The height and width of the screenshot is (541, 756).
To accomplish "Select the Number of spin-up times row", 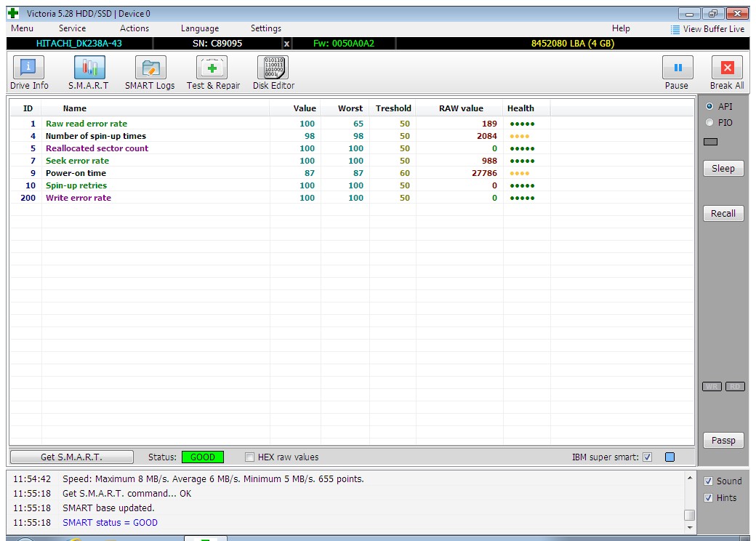I will pos(352,137).
